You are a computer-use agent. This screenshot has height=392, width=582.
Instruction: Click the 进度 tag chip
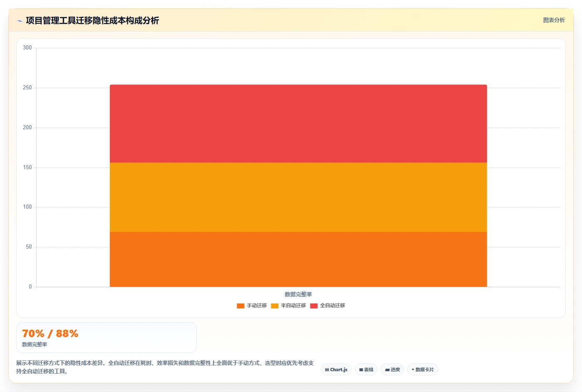392,370
